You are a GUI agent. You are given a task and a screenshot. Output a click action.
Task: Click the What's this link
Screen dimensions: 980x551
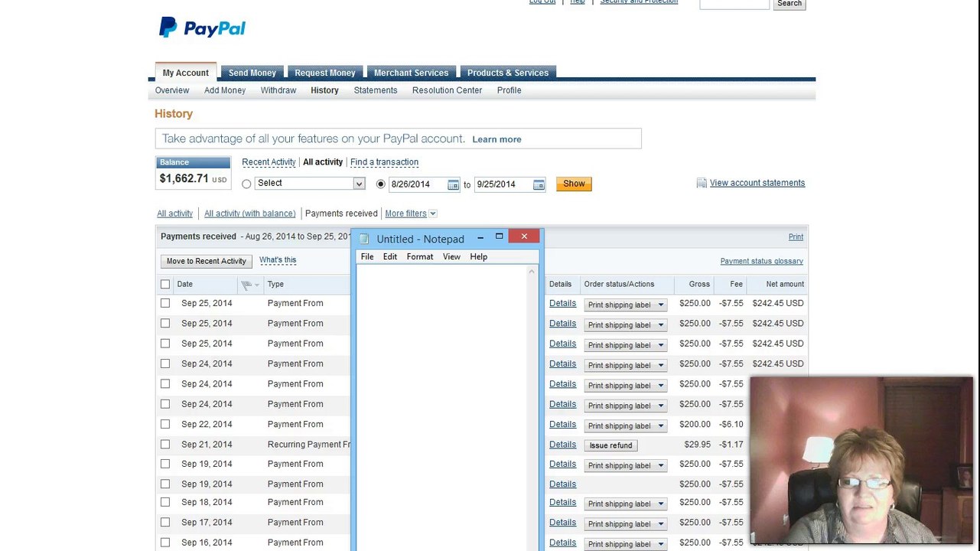click(x=278, y=260)
